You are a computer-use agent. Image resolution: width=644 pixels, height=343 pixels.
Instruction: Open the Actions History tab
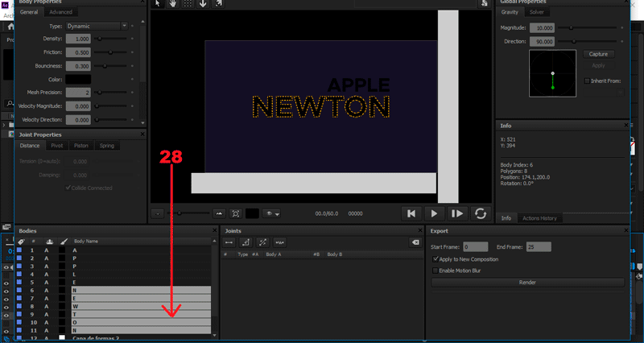539,218
